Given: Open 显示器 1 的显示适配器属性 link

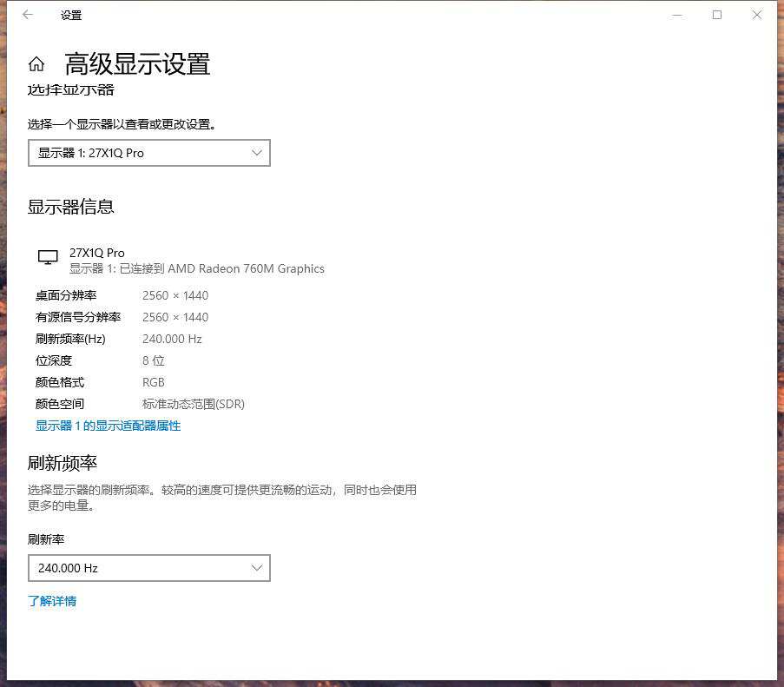Looking at the screenshot, I should pyautogui.click(x=108, y=426).
